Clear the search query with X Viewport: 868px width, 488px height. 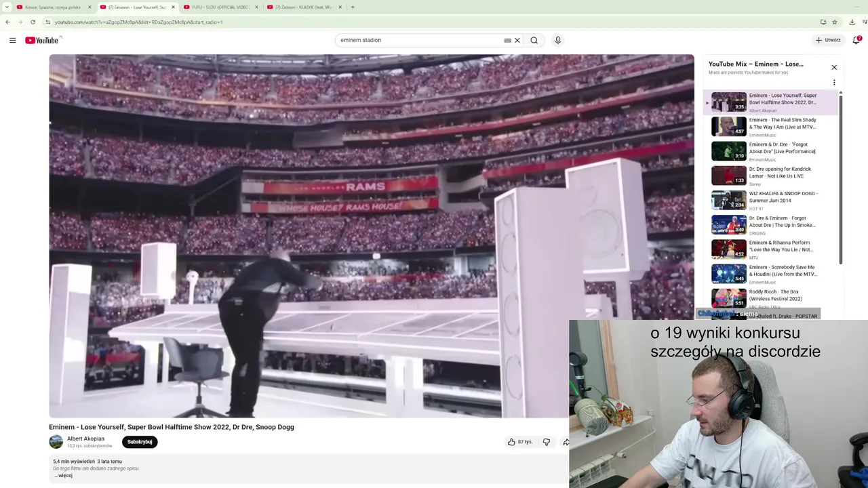tap(517, 40)
